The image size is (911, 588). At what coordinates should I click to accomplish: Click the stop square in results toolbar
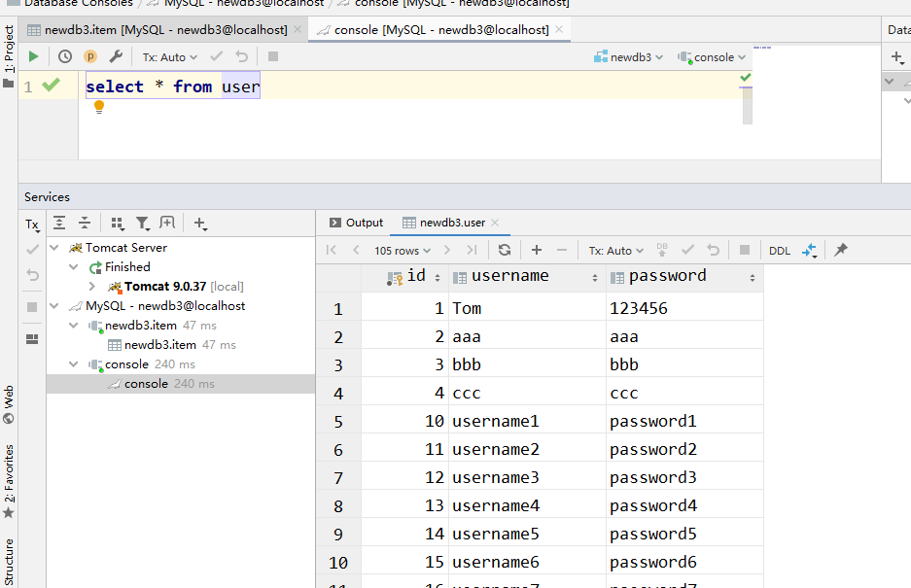pos(744,250)
